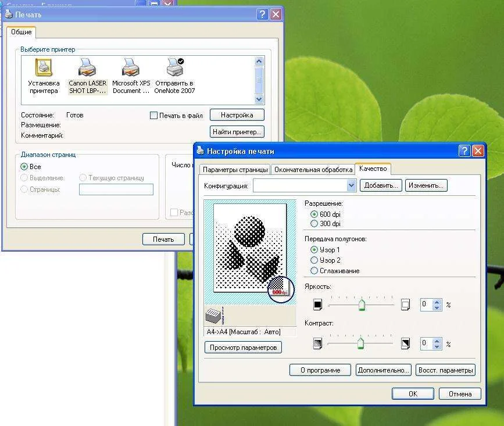Open the Окончательная обработка tab
This screenshot has width=504, height=426.
313,170
